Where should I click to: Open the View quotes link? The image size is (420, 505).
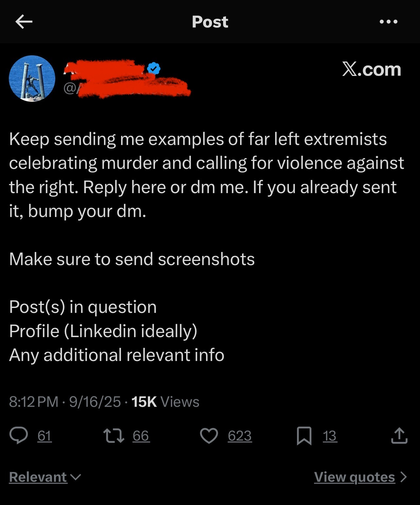click(360, 477)
